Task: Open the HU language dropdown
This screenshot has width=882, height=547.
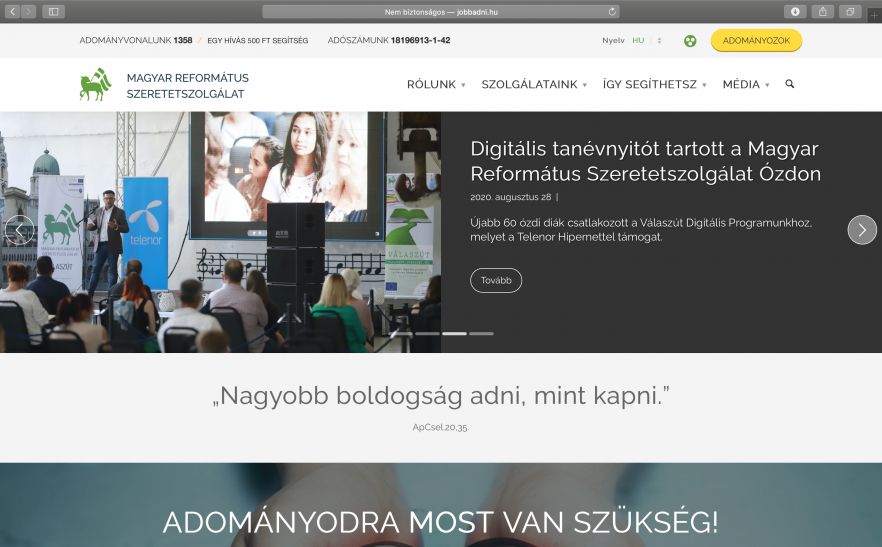Action: point(646,41)
